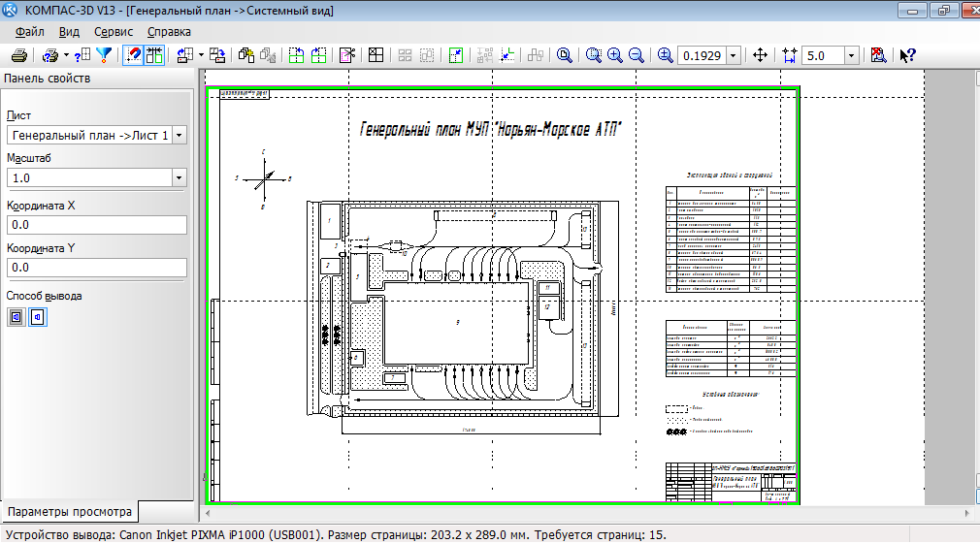The height and width of the screenshot is (543, 980).
Task: Click the Print icon in toolbar
Action: [17, 55]
